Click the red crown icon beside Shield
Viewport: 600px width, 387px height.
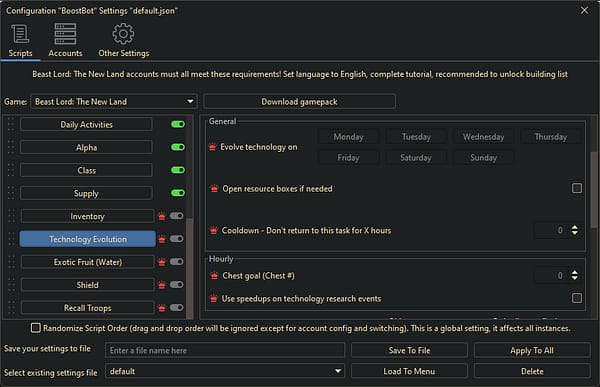[x=162, y=285]
